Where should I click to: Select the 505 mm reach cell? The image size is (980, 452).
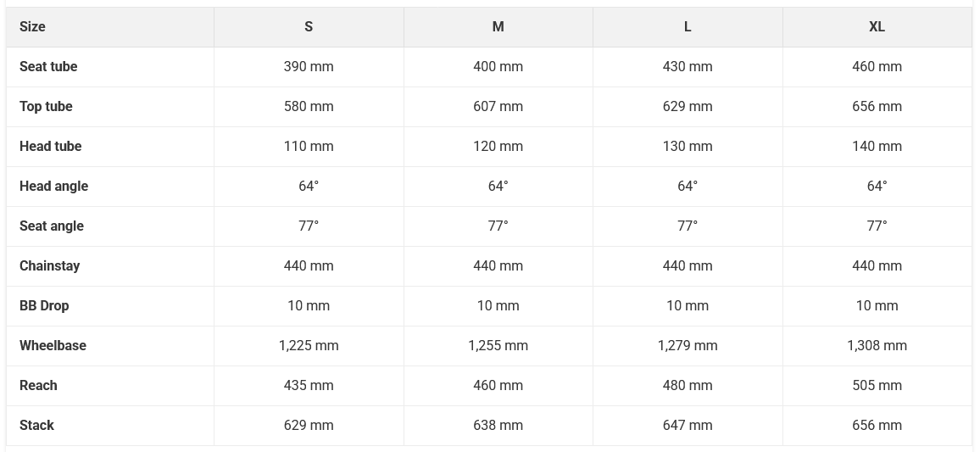(877, 386)
